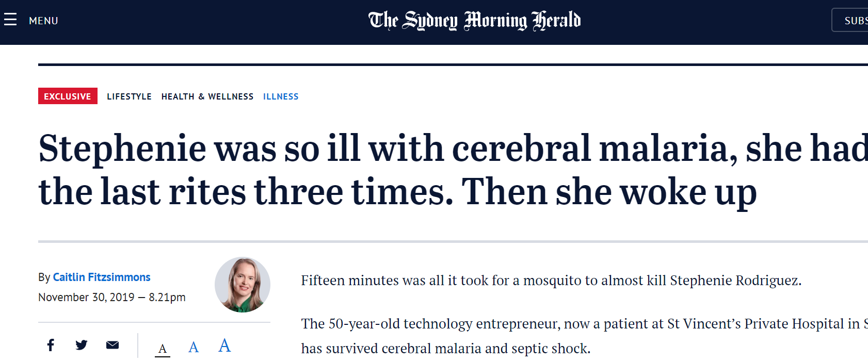The height and width of the screenshot is (362, 868).
Task: Share article on Facebook
Action: click(x=51, y=345)
